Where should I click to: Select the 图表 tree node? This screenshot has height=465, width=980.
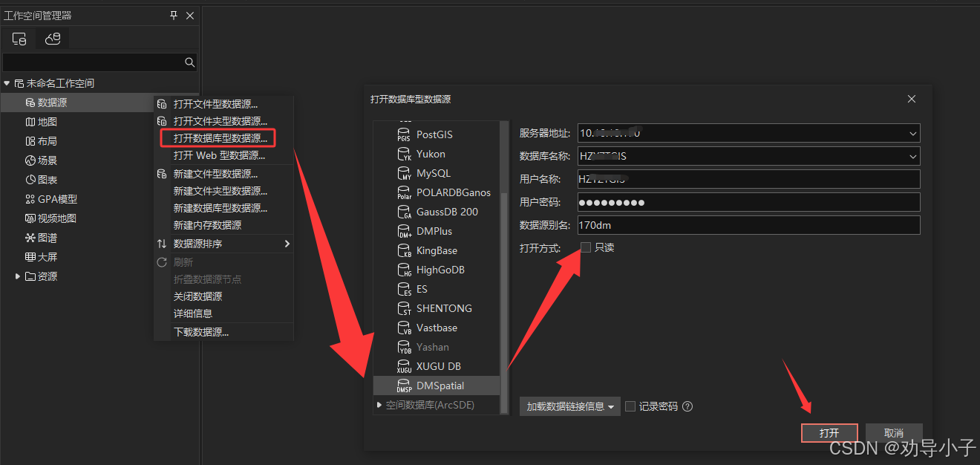point(48,180)
